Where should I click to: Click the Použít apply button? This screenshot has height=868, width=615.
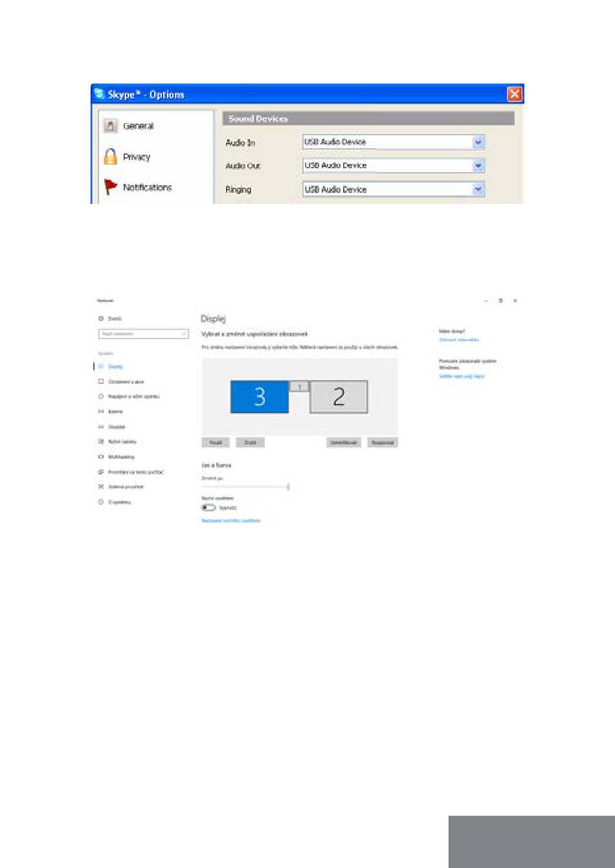[216, 443]
